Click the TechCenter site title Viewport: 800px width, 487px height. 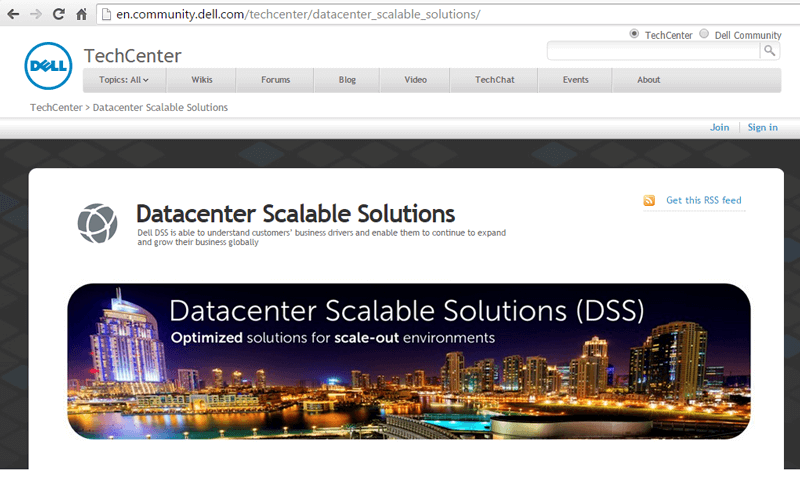(x=133, y=56)
